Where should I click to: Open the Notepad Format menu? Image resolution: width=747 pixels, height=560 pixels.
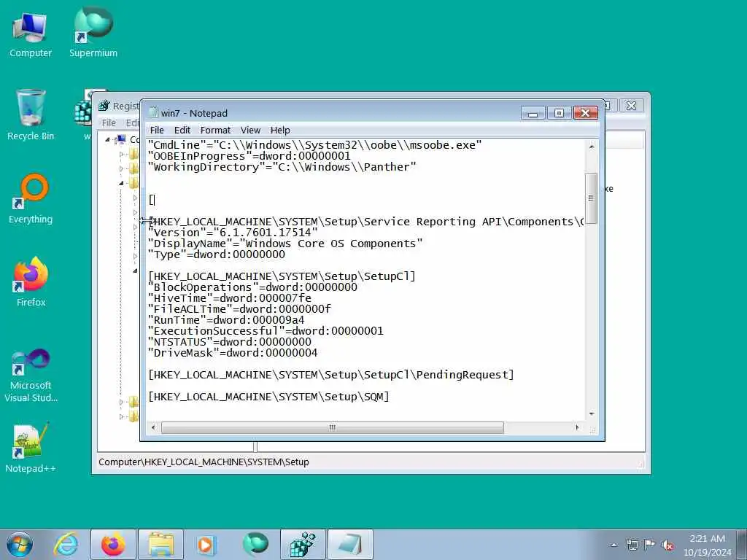coord(215,130)
